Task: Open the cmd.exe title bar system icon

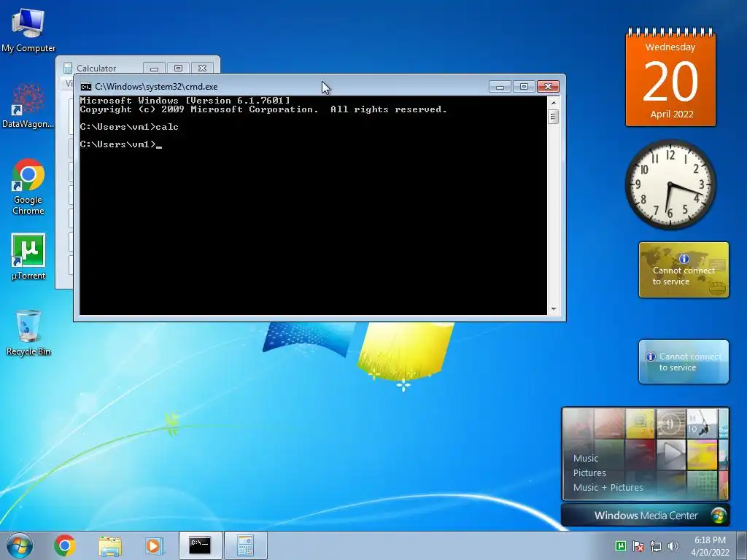Action: 86,87
